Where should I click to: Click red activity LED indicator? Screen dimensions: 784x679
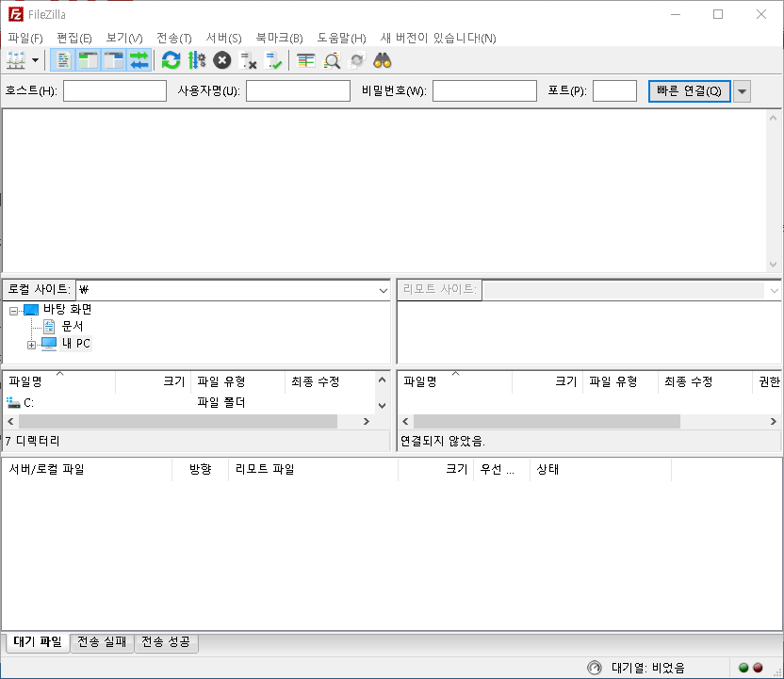coord(758,668)
